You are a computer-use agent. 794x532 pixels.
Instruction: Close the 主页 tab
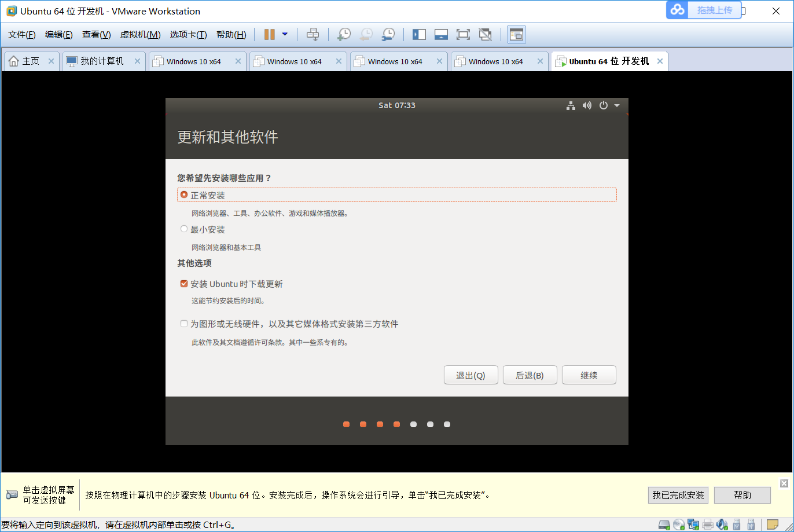click(51, 61)
